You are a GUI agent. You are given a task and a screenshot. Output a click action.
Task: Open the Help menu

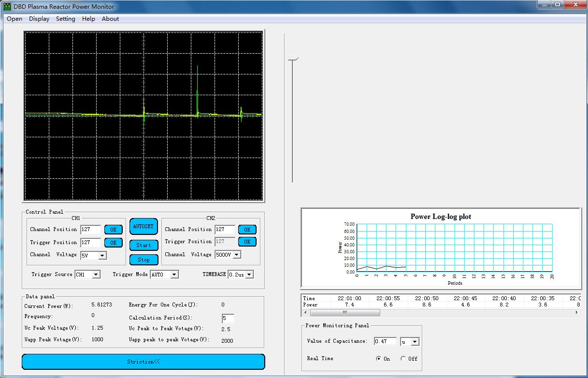pyautogui.click(x=88, y=19)
